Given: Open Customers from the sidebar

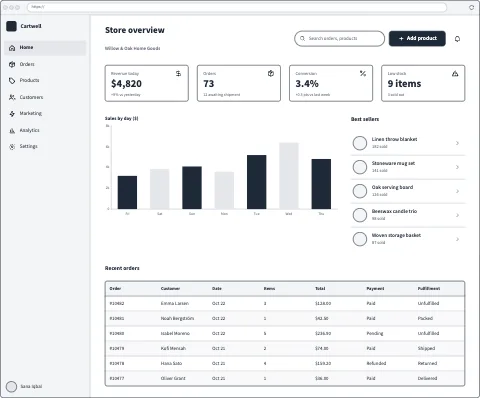Looking at the screenshot, I should point(45,97).
